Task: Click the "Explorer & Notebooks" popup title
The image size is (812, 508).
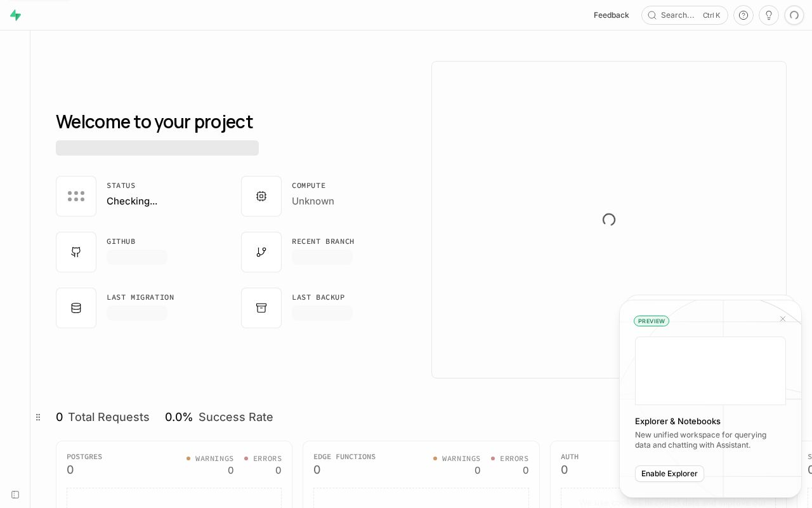Action: [678, 421]
